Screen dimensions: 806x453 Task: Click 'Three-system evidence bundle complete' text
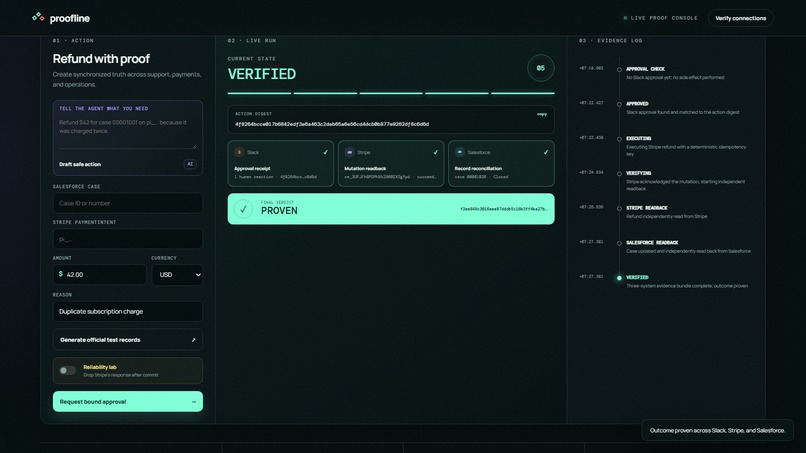point(687,286)
